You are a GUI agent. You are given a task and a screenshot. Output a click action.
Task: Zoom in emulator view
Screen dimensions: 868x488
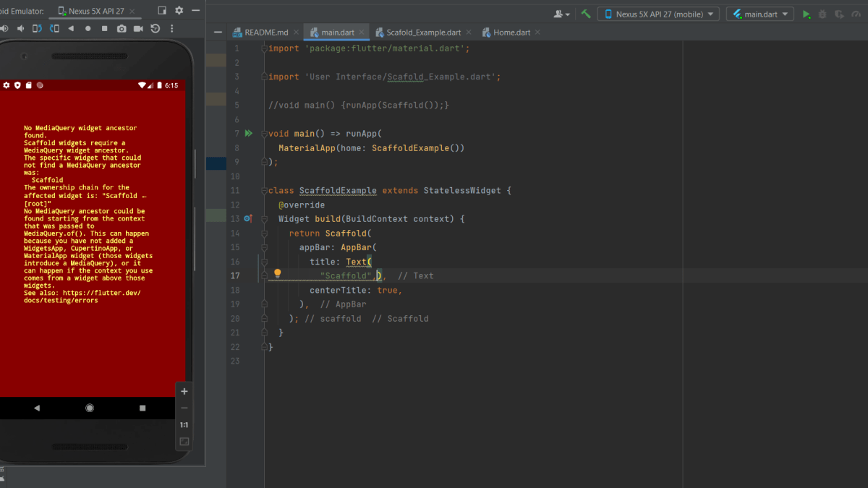click(x=184, y=391)
